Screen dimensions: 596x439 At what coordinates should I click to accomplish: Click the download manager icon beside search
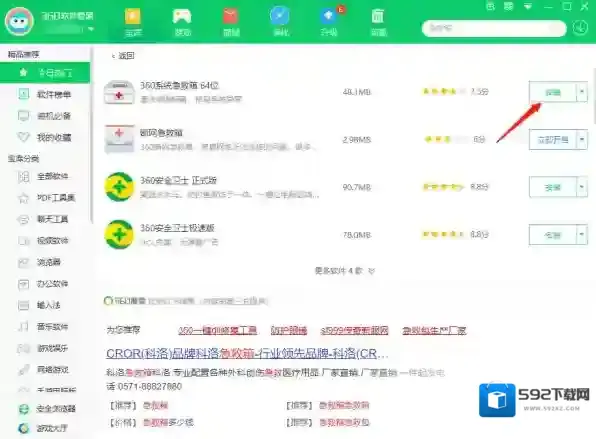tap(580, 28)
